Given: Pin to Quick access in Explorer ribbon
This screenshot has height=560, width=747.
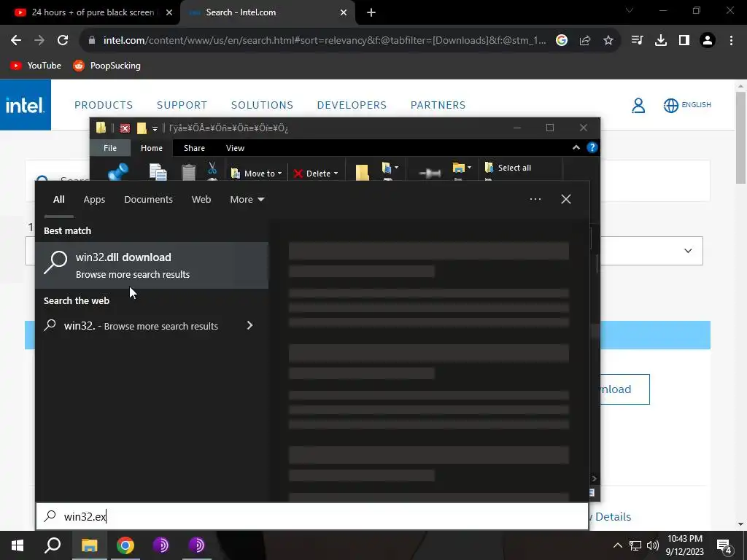Looking at the screenshot, I should point(117,171).
